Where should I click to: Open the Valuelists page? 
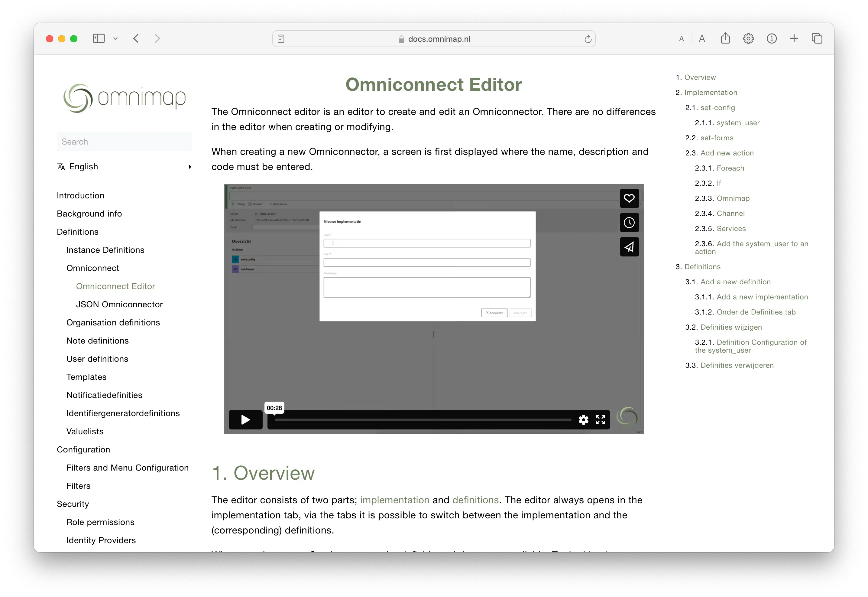(x=85, y=431)
